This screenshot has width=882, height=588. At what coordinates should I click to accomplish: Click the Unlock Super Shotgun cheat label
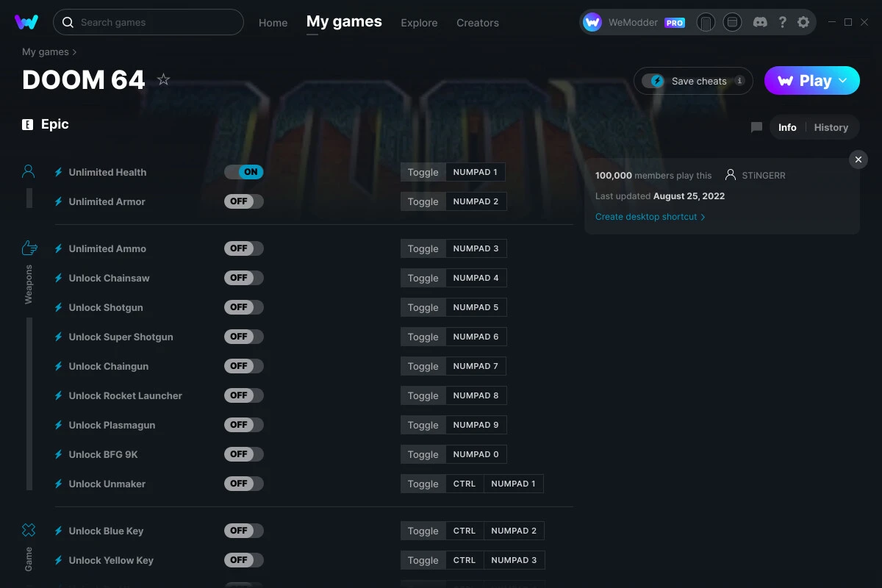(121, 337)
